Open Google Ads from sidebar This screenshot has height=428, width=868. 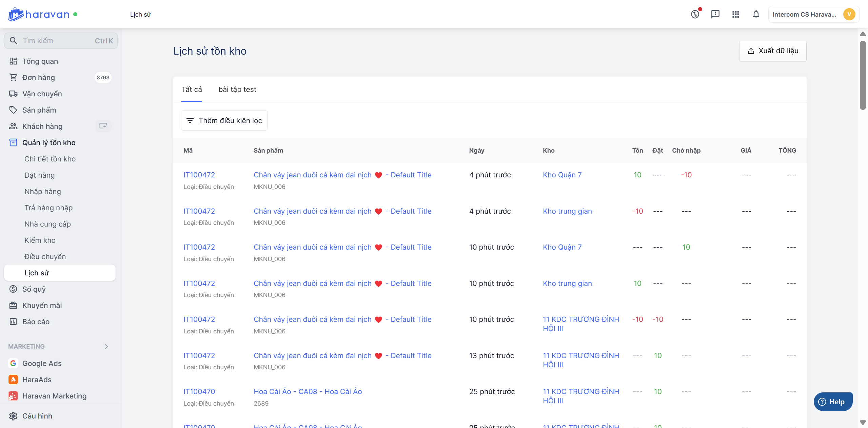42,363
